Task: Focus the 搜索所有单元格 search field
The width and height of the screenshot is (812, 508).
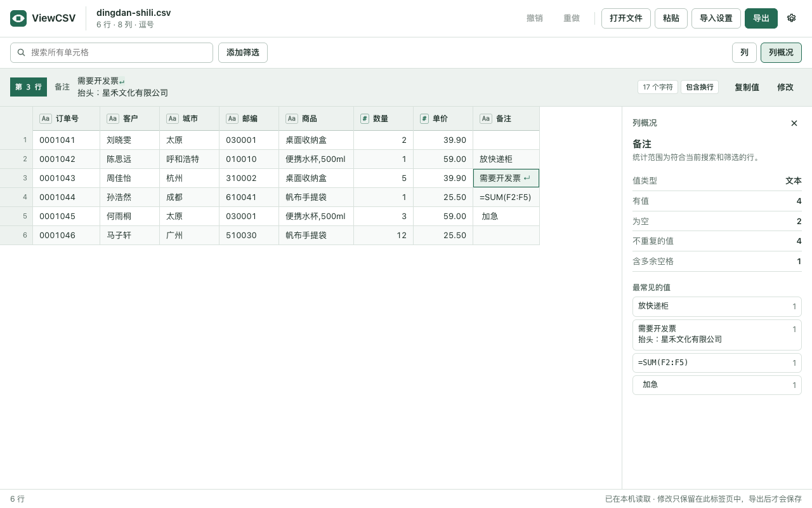Action: tap(112, 53)
